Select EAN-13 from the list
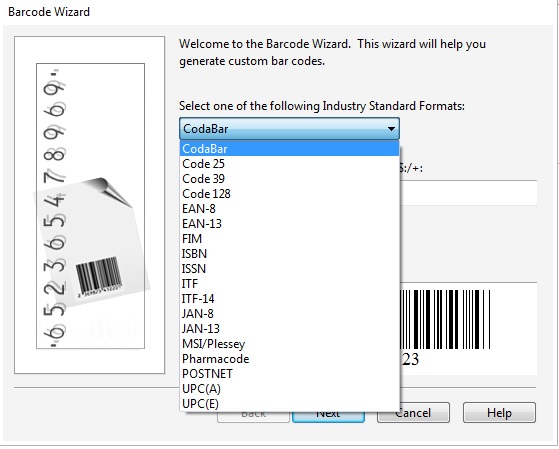This screenshot has width=559, height=449. point(289,224)
